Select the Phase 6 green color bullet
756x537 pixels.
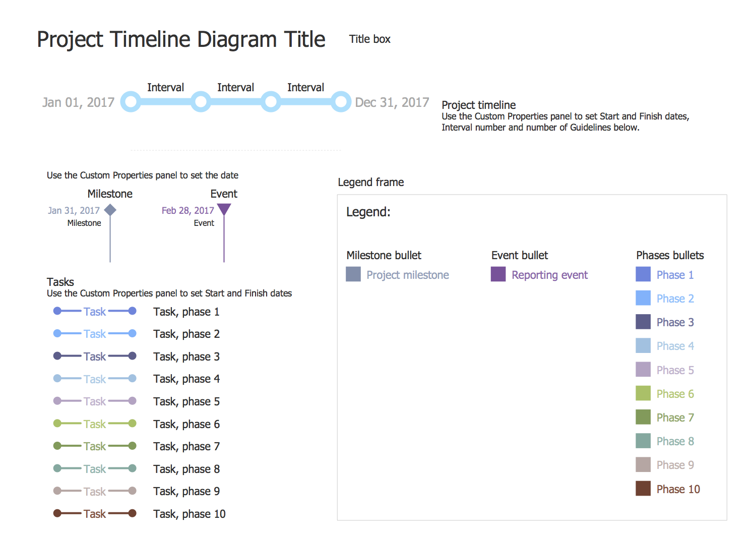(643, 393)
